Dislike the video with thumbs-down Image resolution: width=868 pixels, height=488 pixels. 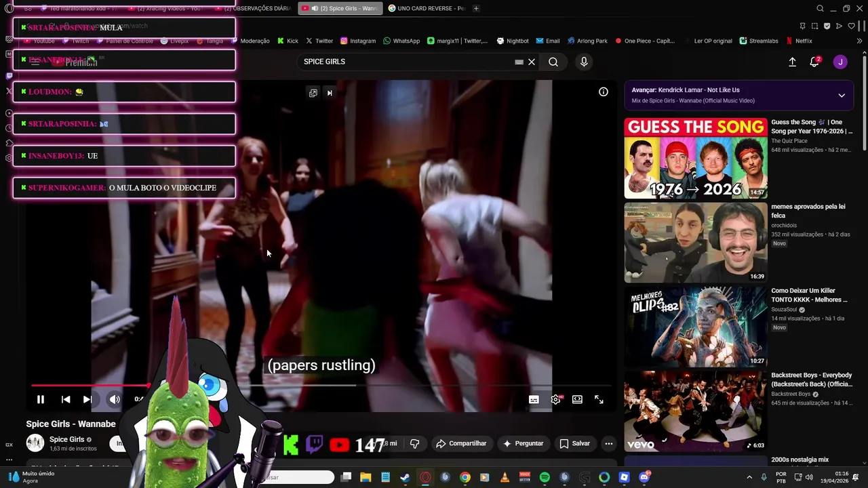tap(414, 443)
